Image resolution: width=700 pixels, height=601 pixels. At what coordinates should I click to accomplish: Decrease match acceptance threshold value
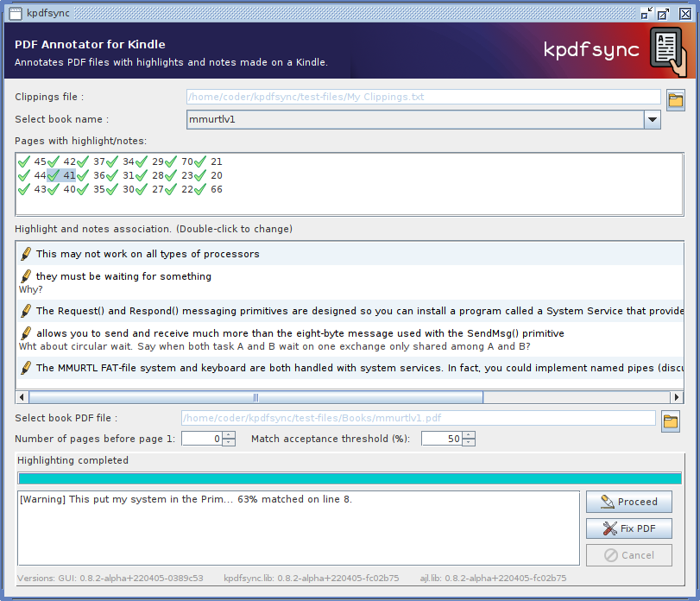(469, 442)
